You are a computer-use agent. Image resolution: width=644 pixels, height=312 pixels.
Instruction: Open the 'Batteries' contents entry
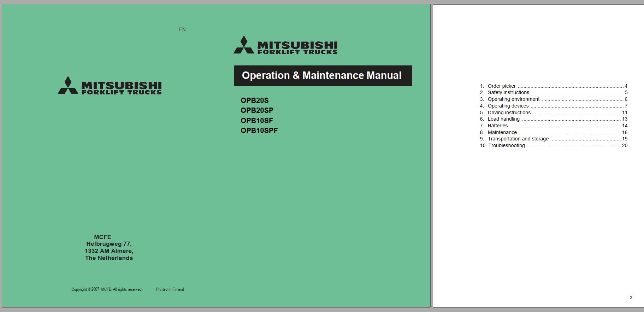click(554, 126)
